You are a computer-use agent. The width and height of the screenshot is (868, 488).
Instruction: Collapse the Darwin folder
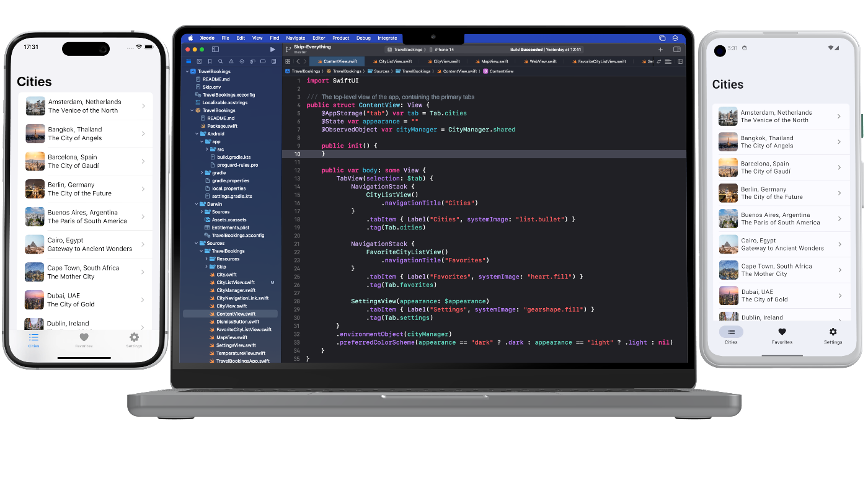(197, 204)
